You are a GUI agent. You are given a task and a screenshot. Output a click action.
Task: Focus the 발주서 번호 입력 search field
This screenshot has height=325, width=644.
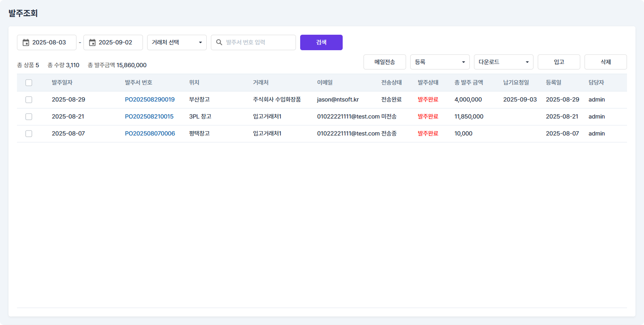(259, 42)
